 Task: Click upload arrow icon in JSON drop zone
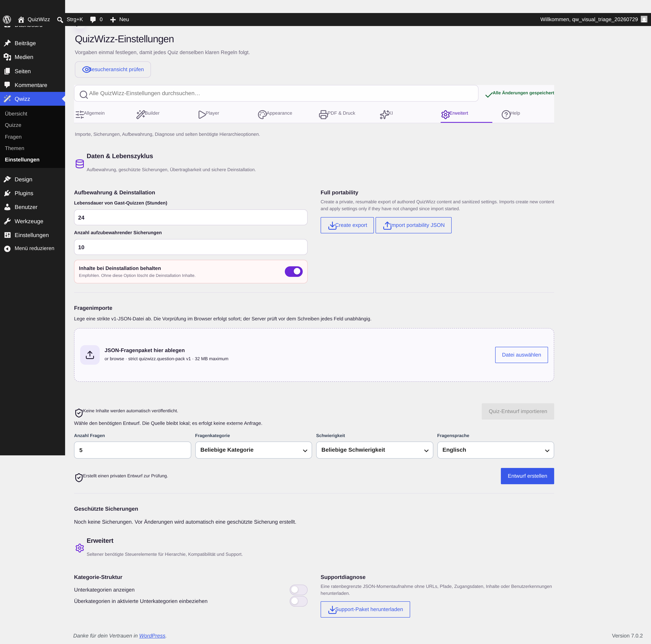point(90,355)
